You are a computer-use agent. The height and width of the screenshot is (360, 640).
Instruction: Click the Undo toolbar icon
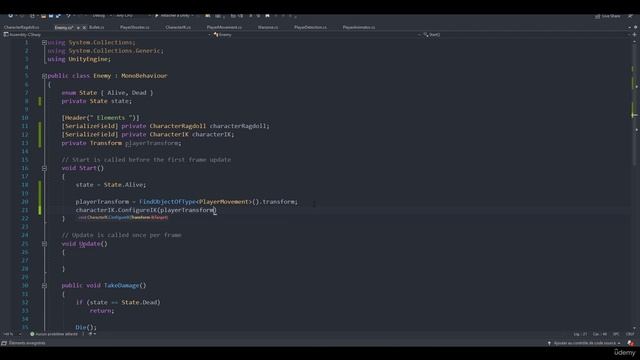pos(69,16)
